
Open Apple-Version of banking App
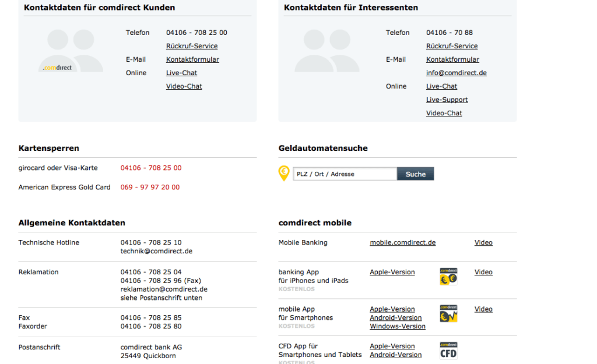tap(392, 272)
